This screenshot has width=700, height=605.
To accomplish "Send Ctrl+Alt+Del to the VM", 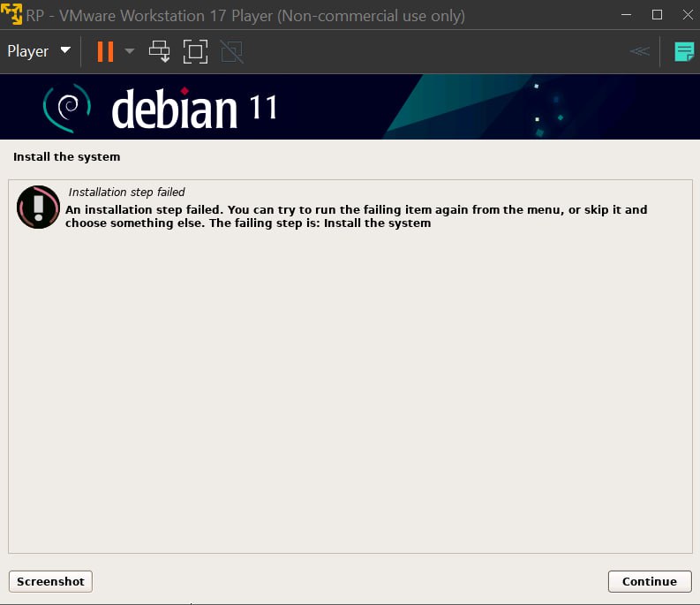I will click(x=160, y=51).
